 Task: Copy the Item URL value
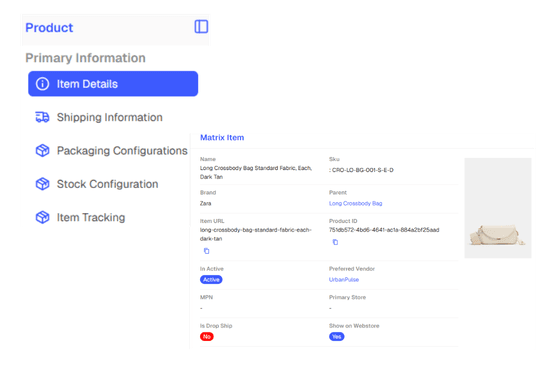206,251
